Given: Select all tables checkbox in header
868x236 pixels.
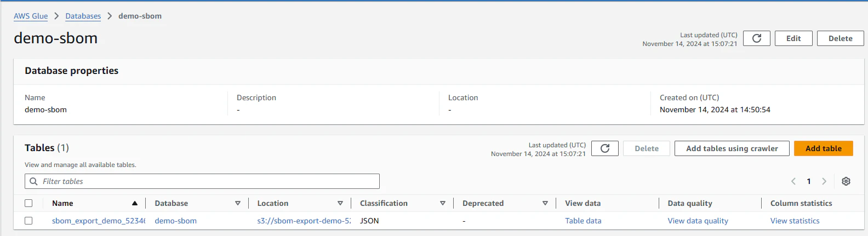Looking at the screenshot, I should (x=28, y=203).
